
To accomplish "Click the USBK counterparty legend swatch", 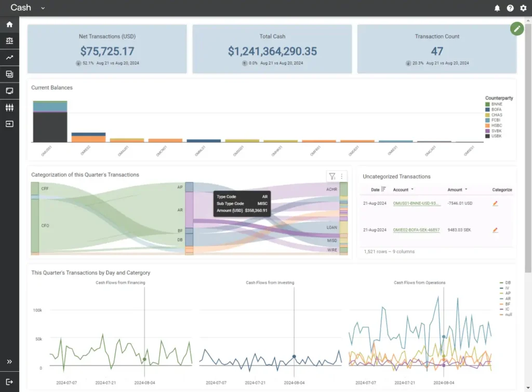I will pyautogui.click(x=487, y=136).
